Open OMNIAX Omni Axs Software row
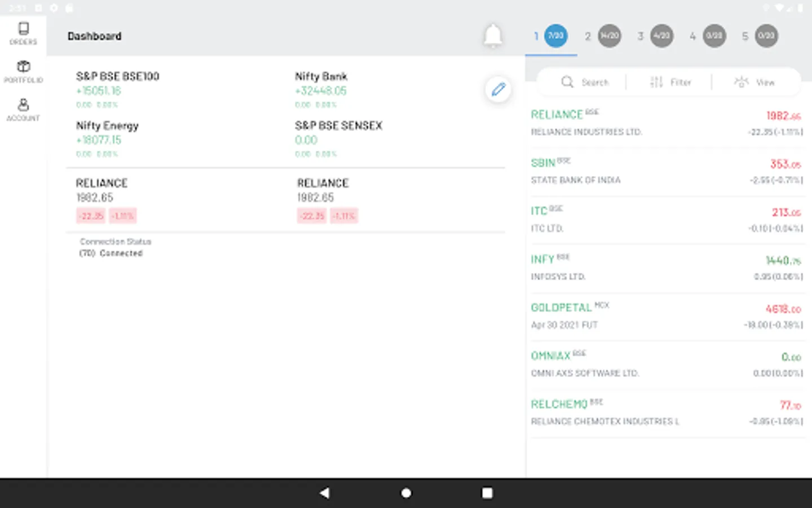 tap(667, 365)
